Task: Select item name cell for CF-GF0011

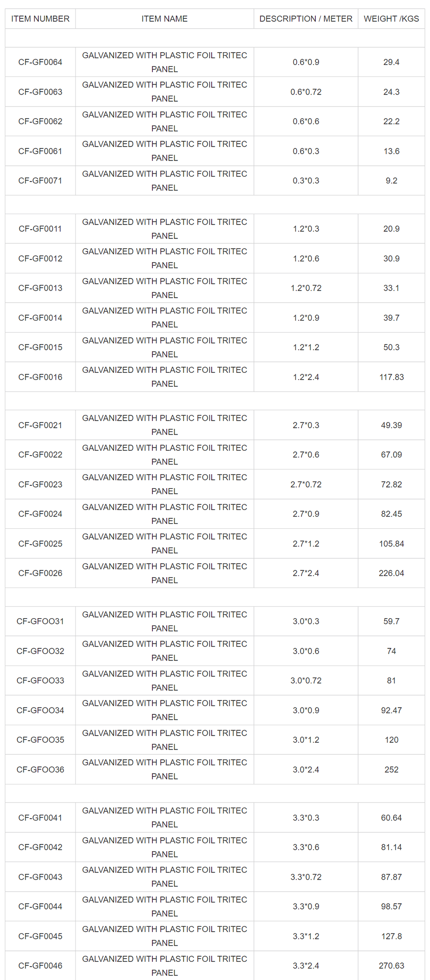Action: (164, 229)
